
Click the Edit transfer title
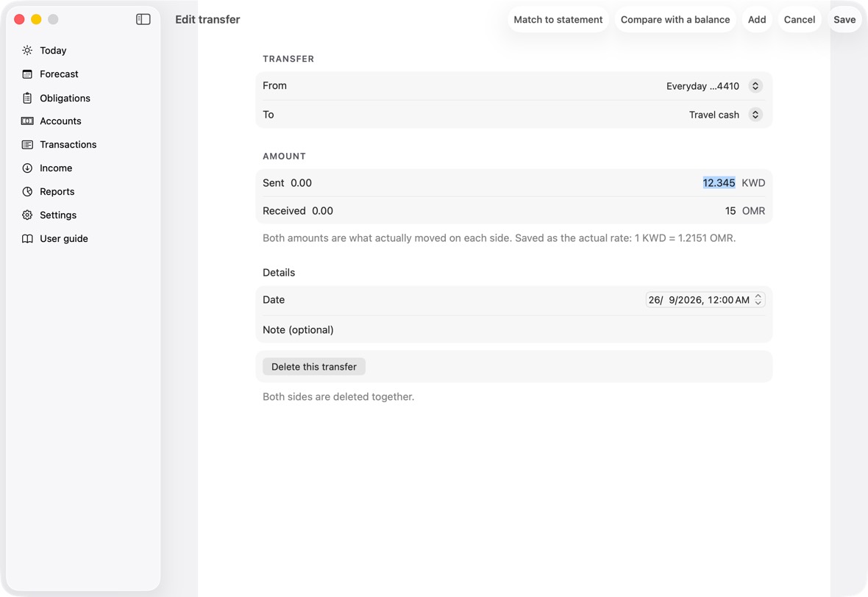pyautogui.click(x=207, y=19)
